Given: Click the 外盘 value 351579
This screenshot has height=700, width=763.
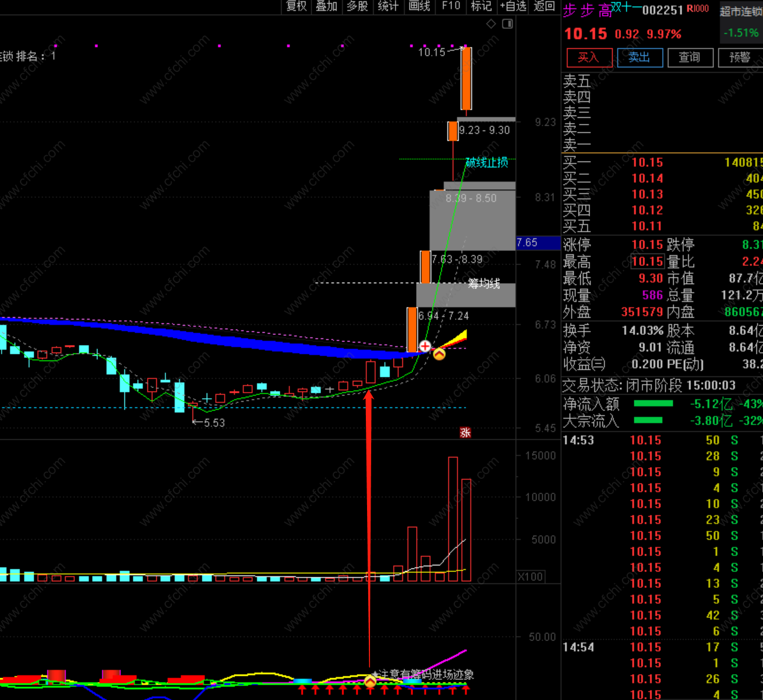Looking at the screenshot, I should pyautogui.click(x=642, y=312).
